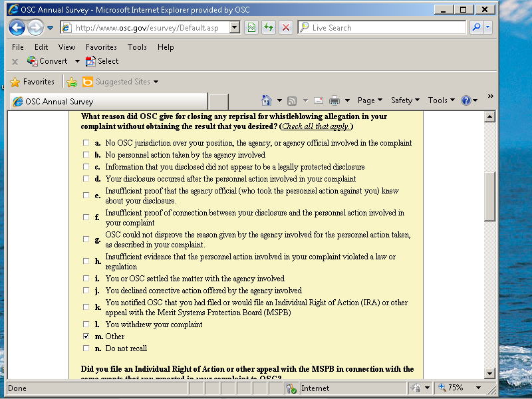Select the n. Do not recall checkbox
The width and height of the screenshot is (532, 399).
86,348
